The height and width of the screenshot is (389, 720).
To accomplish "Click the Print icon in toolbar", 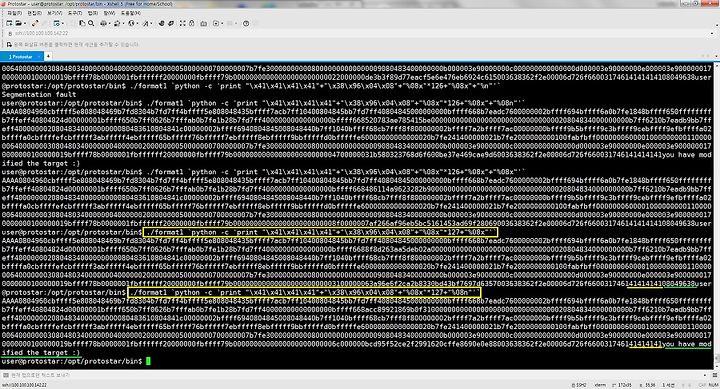I will click(103, 23).
